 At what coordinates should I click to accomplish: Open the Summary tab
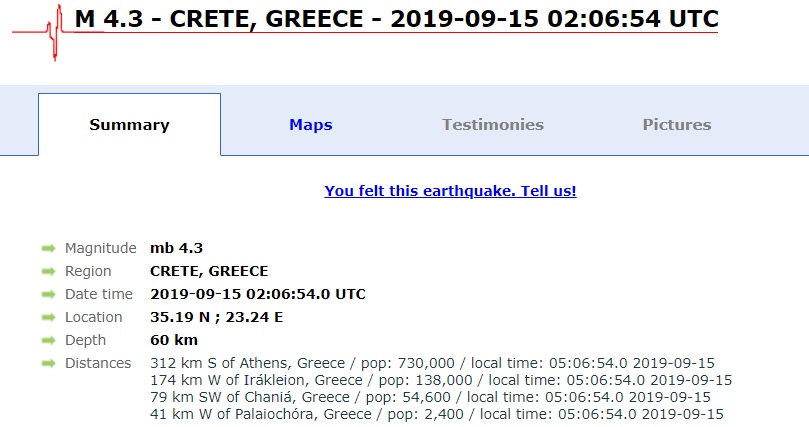[129, 125]
